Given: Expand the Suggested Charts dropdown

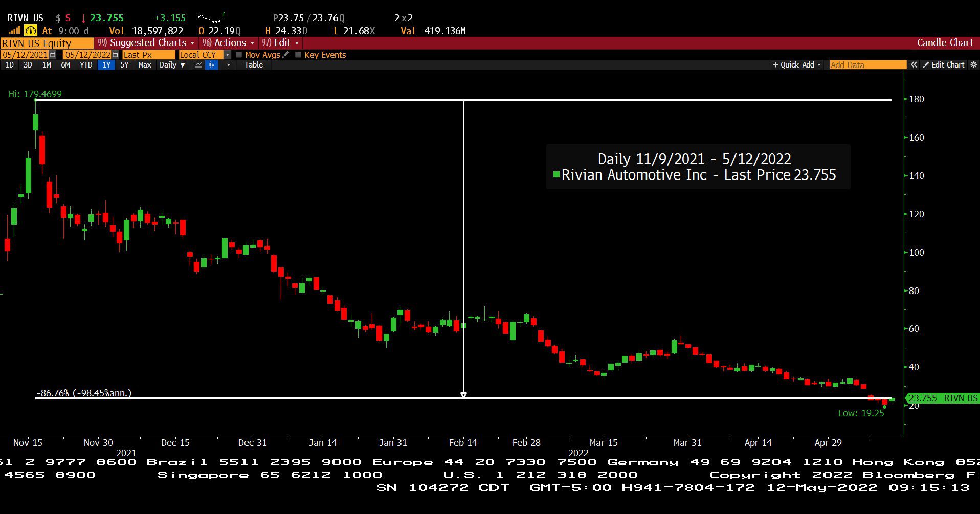Looking at the screenshot, I should (x=146, y=43).
